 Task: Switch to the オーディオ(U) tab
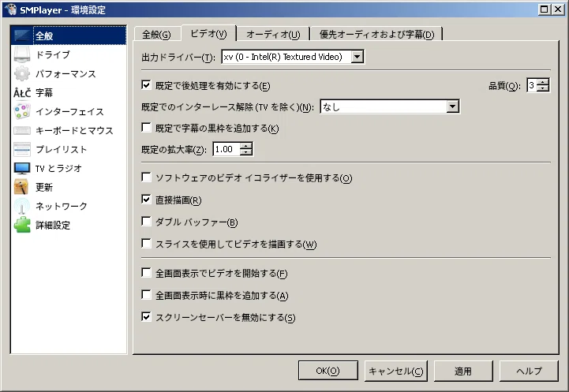(273, 35)
